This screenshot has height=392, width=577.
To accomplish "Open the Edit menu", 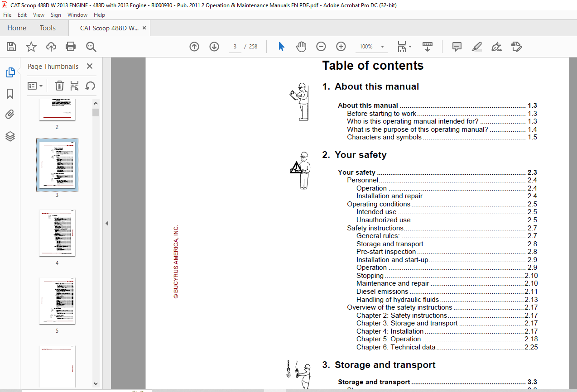I will [x=22, y=14].
